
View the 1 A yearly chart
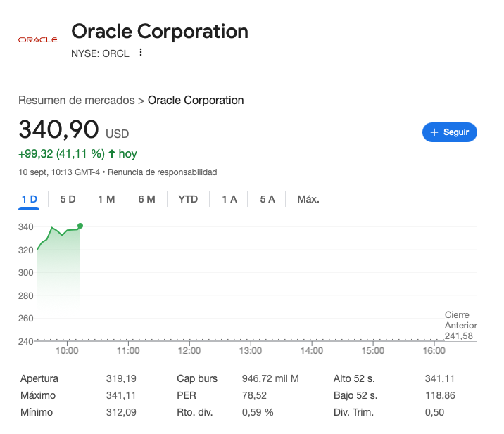[x=229, y=199]
